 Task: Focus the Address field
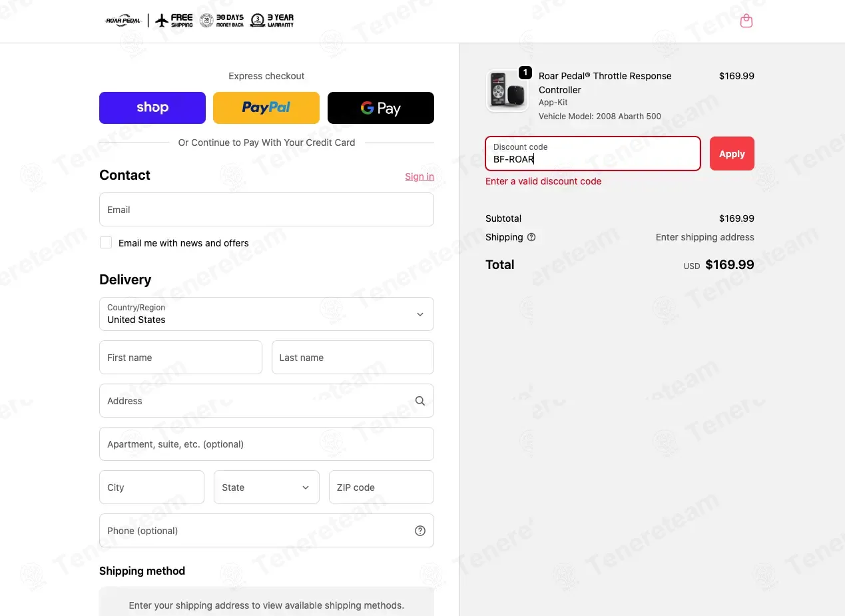tap(266, 401)
